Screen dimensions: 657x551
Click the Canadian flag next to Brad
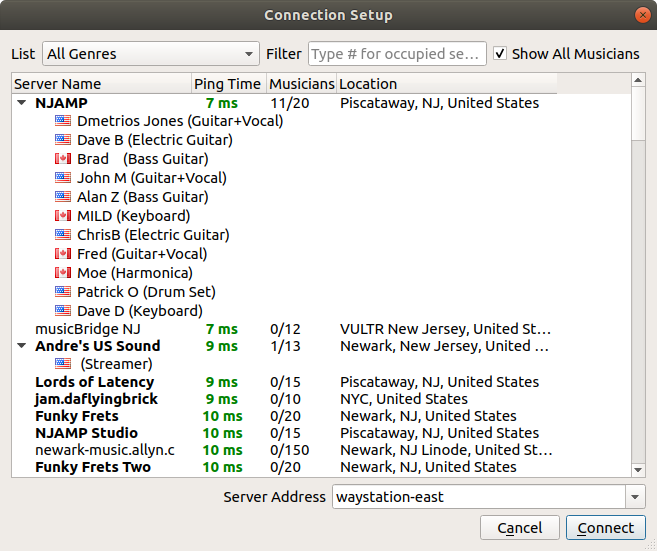[63, 159]
